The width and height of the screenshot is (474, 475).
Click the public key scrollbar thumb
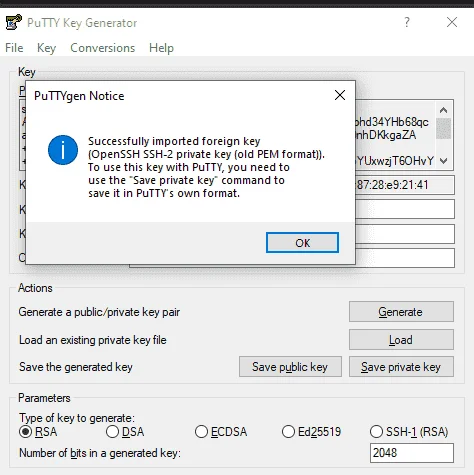click(443, 128)
